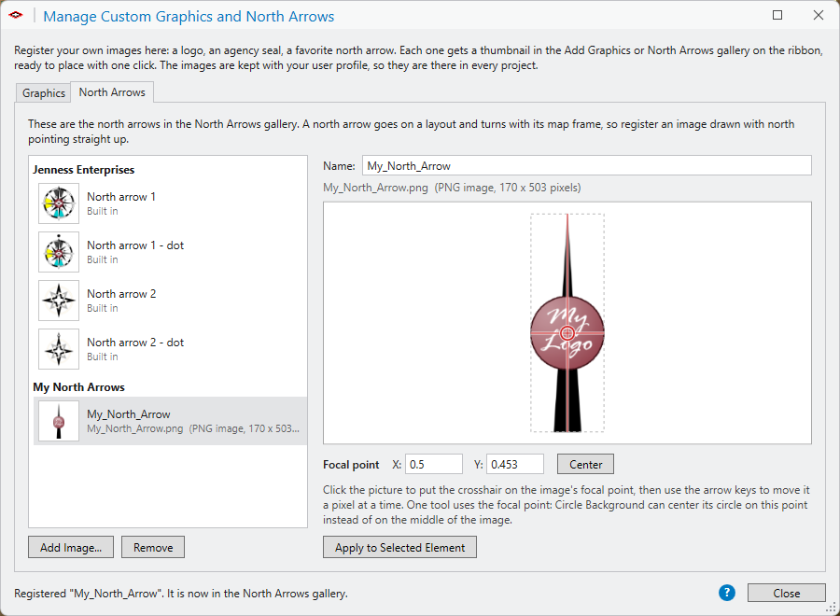Click the North arrow 1 compass thumbnail
Image resolution: width=840 pixels, height=616 pixels.
(59, 203)
